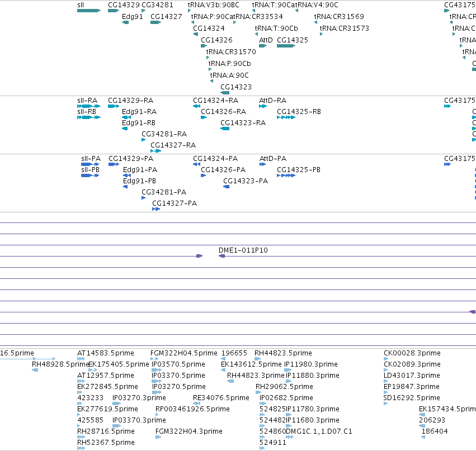Open the EK175405.5prime EST
Image resolution: width=476 pixels, height=451 pixels.
pyautogui.click(x=93, y=370)
